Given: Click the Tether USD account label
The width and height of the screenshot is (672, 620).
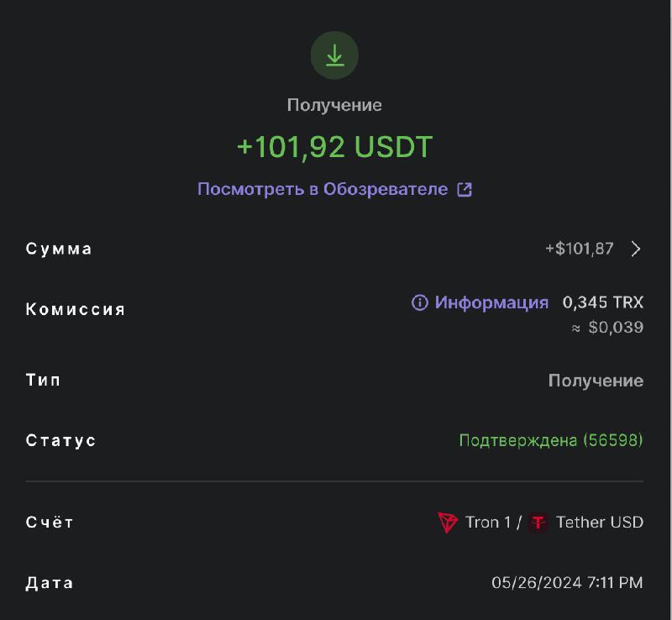Looking at the screenshot, I should coord(600,523).
